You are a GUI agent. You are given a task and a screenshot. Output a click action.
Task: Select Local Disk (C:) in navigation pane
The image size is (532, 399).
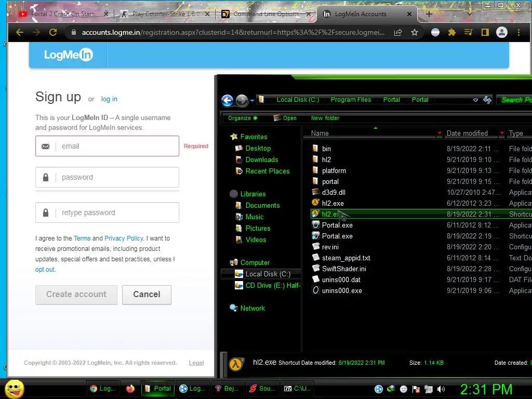click(x=261, y=274)
